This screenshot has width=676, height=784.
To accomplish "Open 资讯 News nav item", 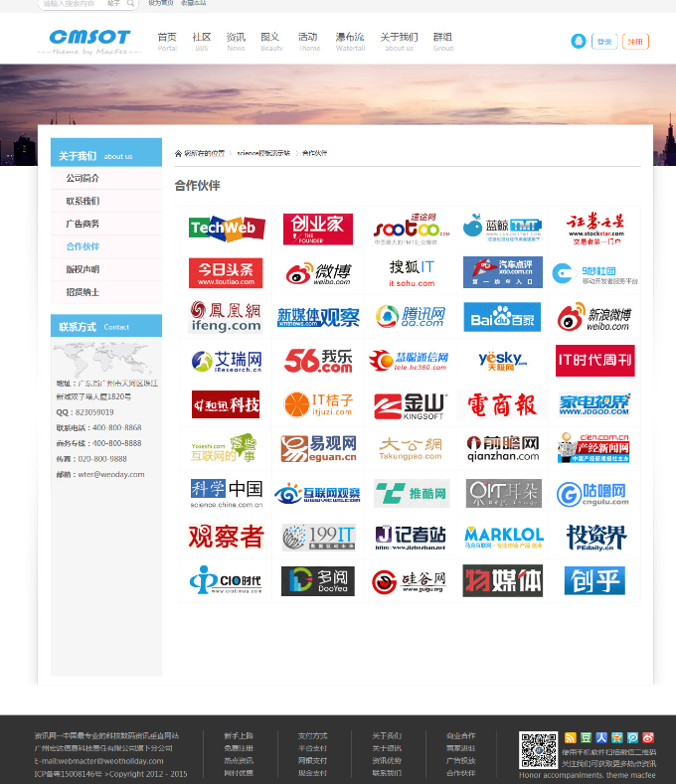I will [x=236, y=42].
